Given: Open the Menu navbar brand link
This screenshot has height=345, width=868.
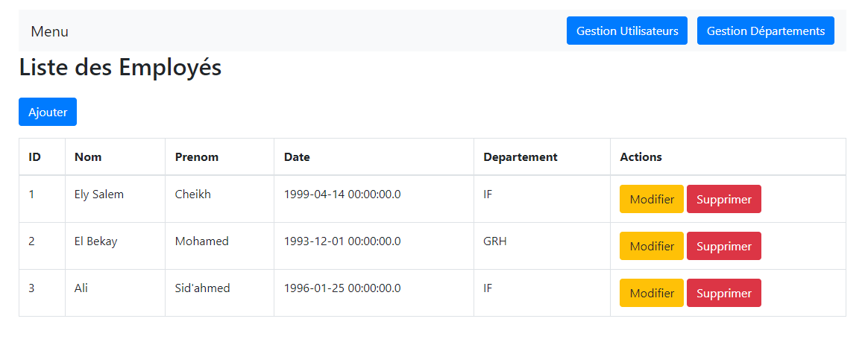Looking at the screenshot, I should (49, 31).
